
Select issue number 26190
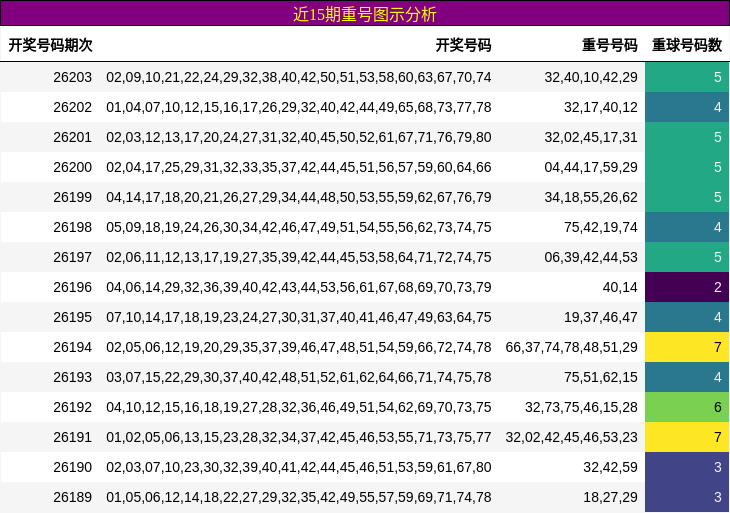pyautogui.click(x=73, y=467)
